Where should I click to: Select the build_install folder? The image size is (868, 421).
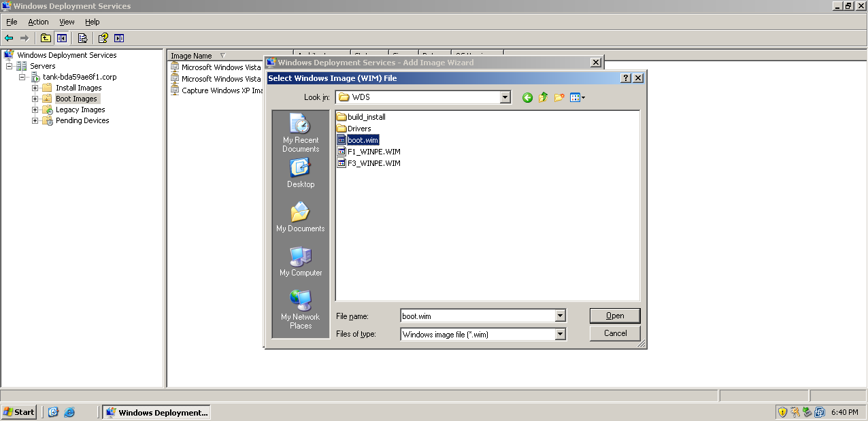pyautogui.click(x=361, y=117)
